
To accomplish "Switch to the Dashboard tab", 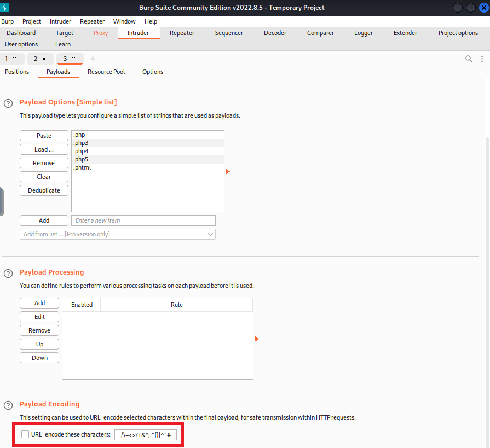I will click(x=21, y=33).
